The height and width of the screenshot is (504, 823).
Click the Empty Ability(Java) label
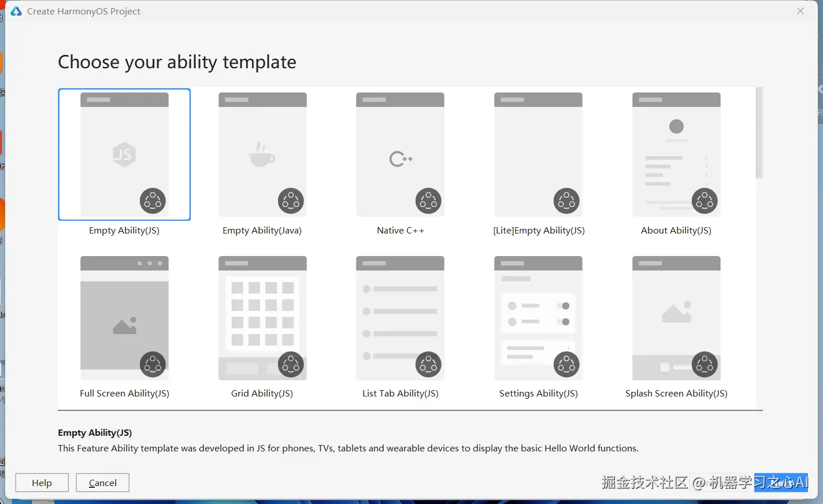262,230
